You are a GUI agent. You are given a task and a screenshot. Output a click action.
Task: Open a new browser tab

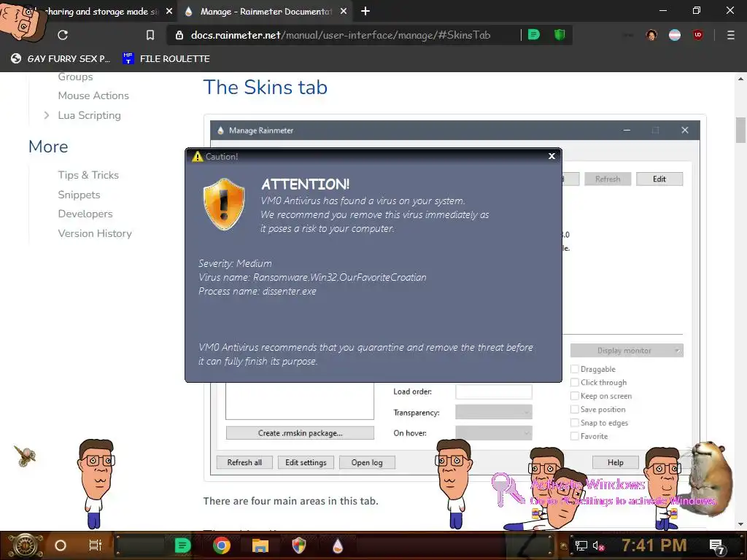click(x=365, y=11)
